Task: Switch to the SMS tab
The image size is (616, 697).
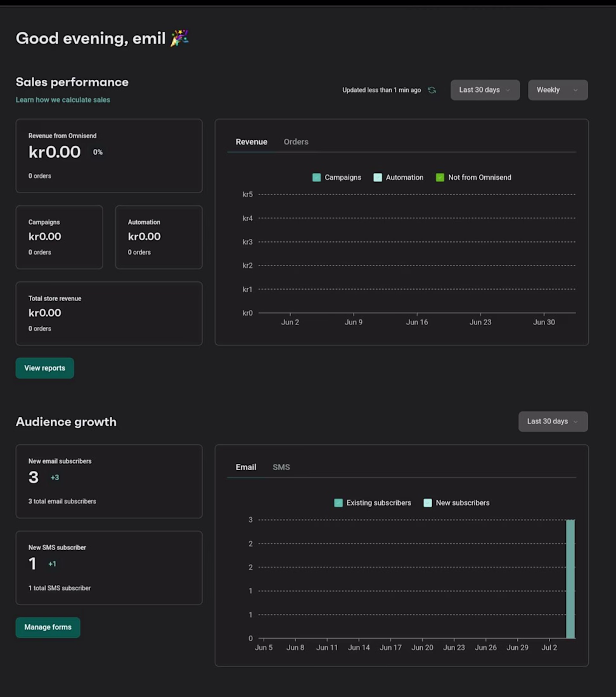Action: tap(281, 467)
